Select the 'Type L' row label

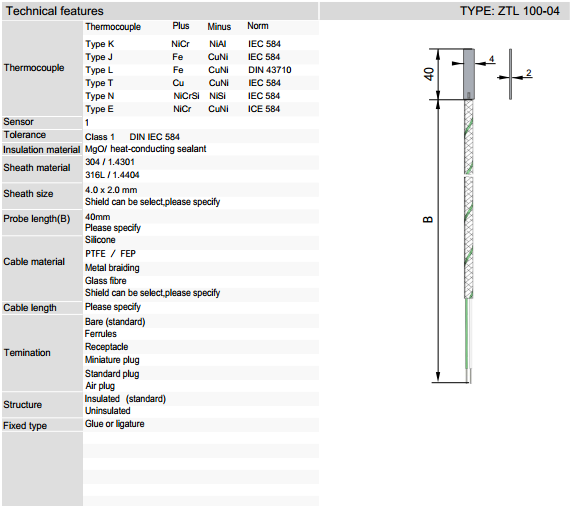99,70
